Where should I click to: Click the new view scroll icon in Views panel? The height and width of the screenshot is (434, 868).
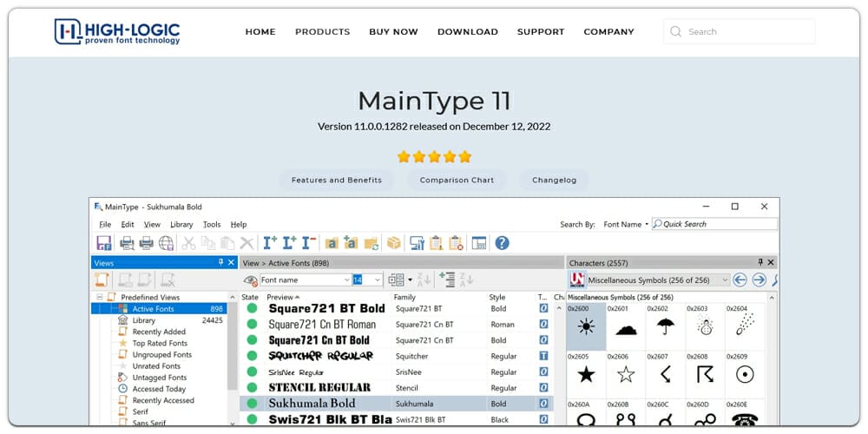[102, 279]
